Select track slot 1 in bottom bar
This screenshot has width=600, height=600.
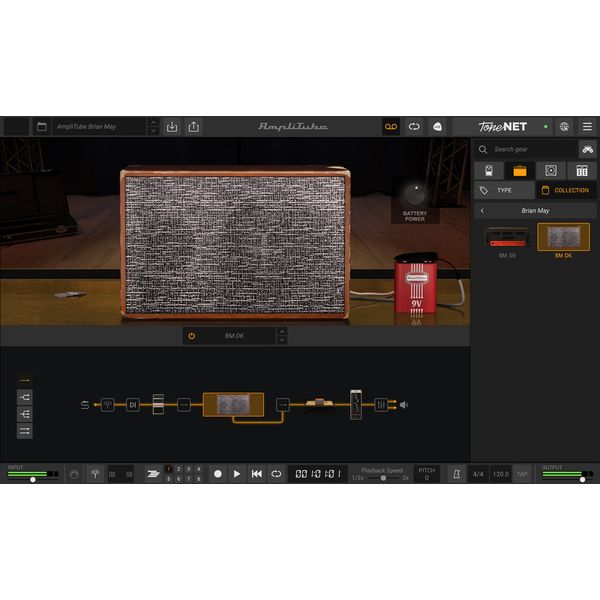pyautogui.click(x=168, y=469)
